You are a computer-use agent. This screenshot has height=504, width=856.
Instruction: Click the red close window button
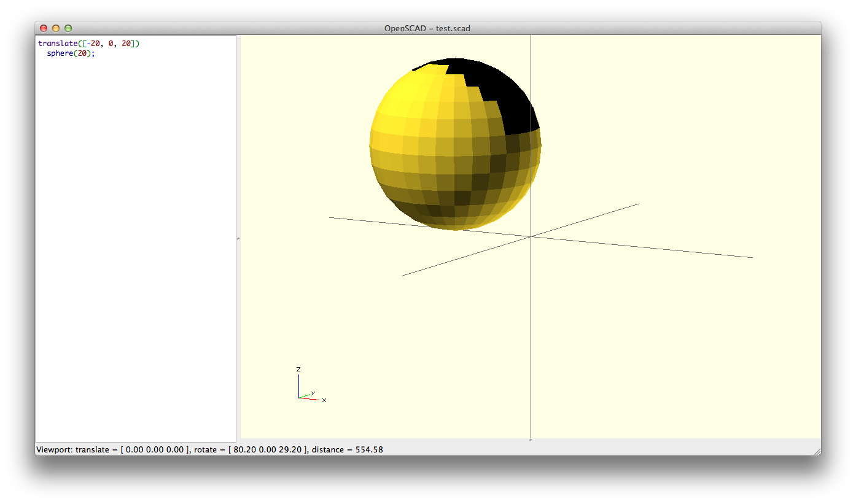(x=44, y=28)
